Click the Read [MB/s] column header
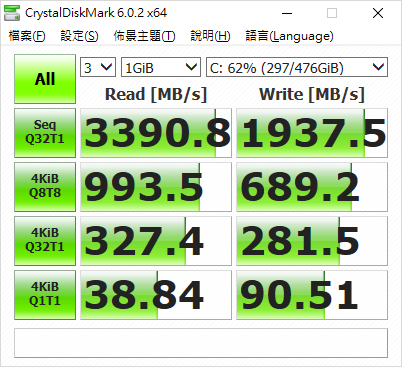Viewport: 402px width, 367px height. [156, 94]
